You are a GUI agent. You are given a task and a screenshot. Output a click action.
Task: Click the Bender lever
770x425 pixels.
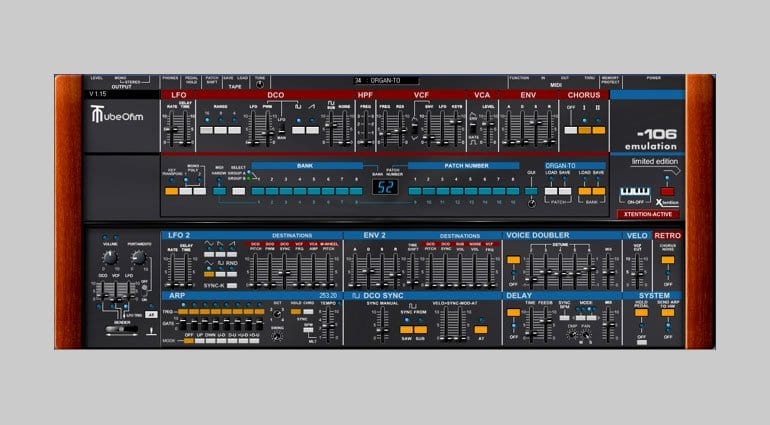(121, 329)
